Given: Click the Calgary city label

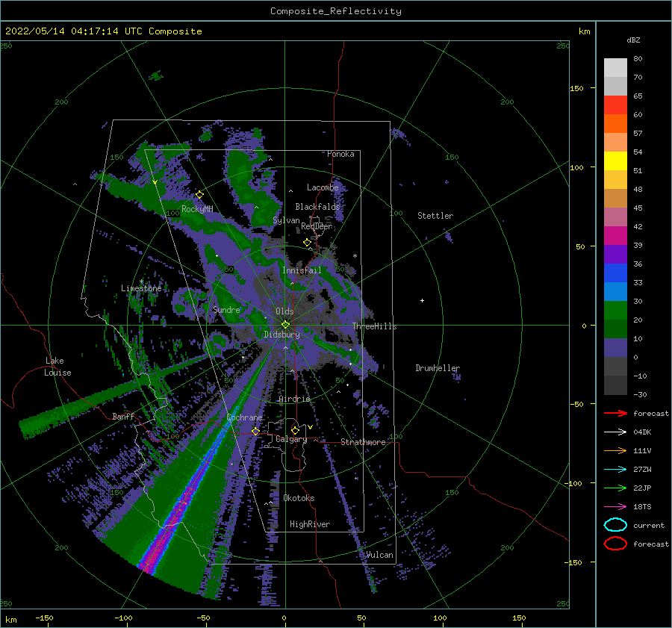Looking at the screenshot, I should click(291, 439).
